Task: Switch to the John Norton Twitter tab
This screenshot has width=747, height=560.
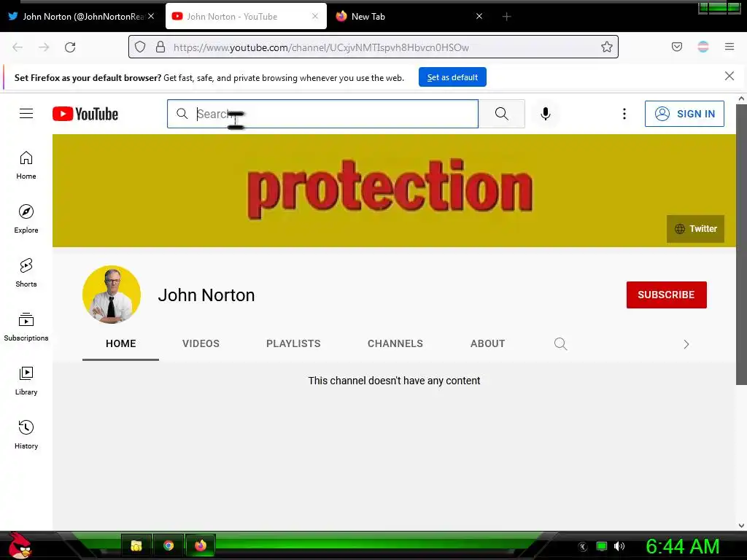Action: pos(81,16)
